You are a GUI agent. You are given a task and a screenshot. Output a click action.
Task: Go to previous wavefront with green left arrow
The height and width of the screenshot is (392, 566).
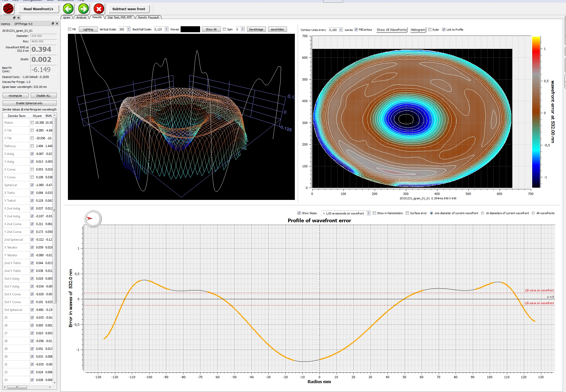click(68, 9)
